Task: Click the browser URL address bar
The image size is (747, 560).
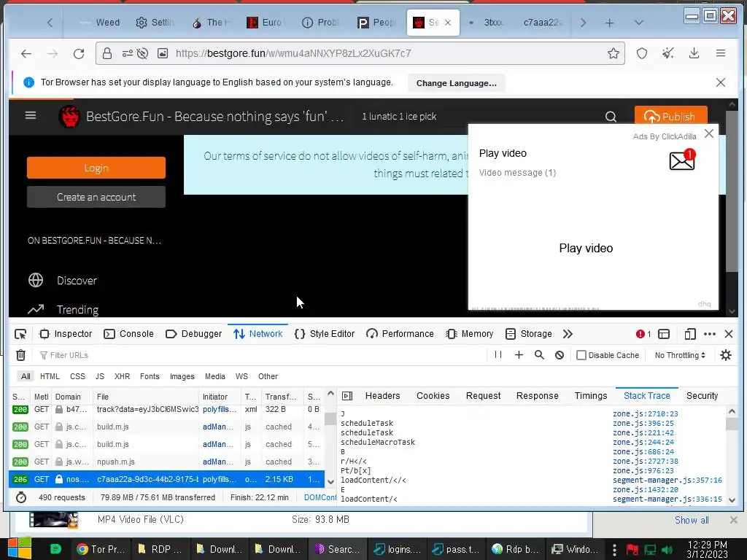Action: coord(360,53)
